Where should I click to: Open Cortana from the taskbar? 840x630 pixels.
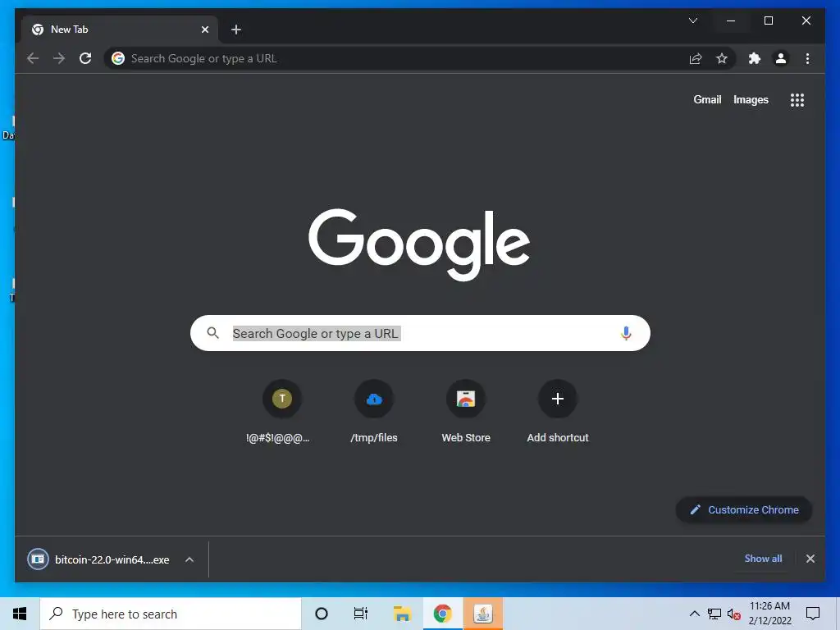tap(322, 614)
